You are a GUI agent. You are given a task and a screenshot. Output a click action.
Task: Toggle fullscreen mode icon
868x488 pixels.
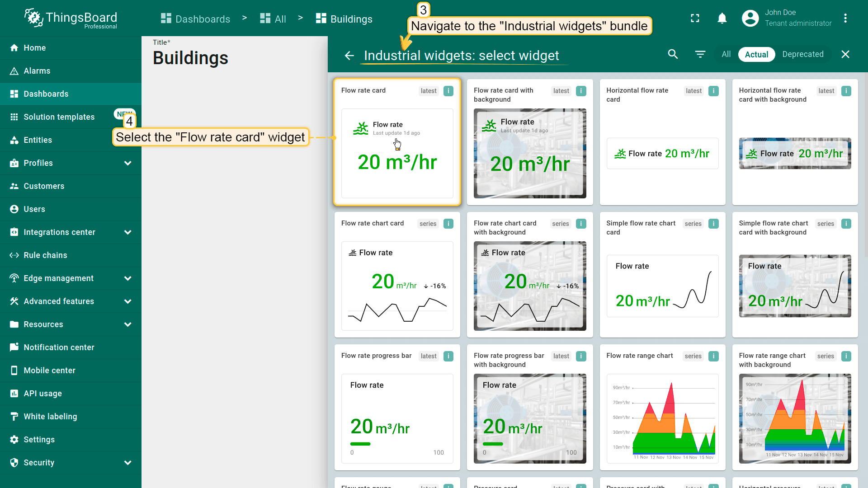point(695,18)
